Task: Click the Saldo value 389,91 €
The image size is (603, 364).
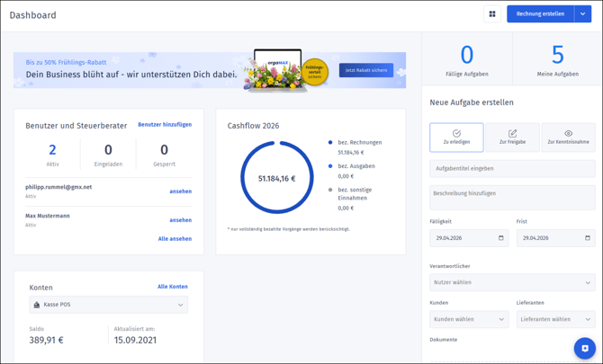Action: 47,341
